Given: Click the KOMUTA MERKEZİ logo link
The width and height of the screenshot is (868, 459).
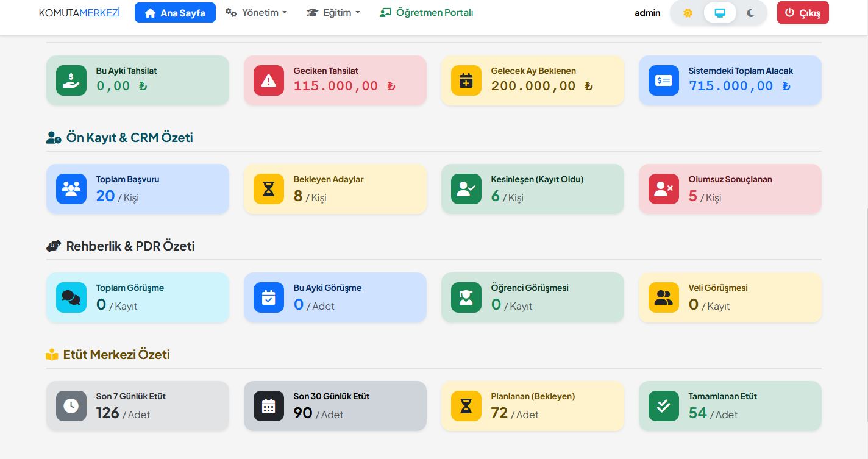Looking at the screenshot, I should [79, 12].
